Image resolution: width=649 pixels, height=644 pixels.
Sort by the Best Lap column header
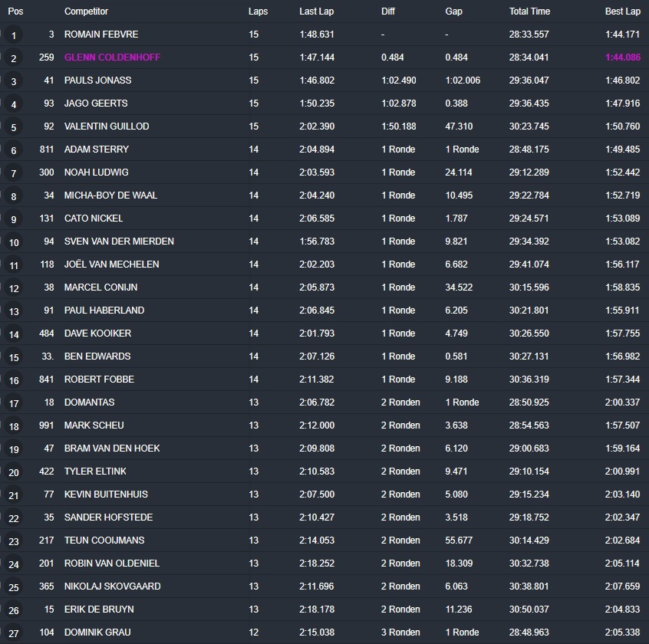tap(622, 11)
